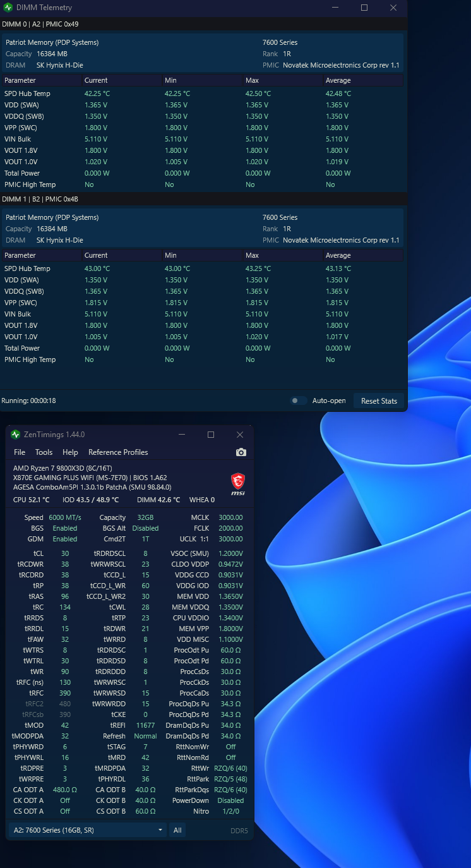Open the Tools menu in ZenTimings

click(44, 452)
